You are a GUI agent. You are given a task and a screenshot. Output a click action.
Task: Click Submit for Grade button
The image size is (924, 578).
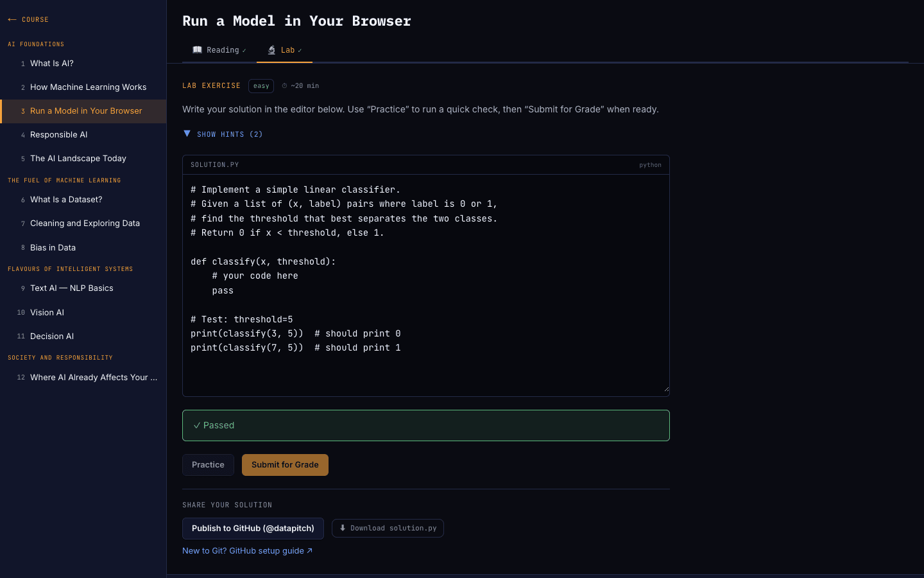(285, 465)
